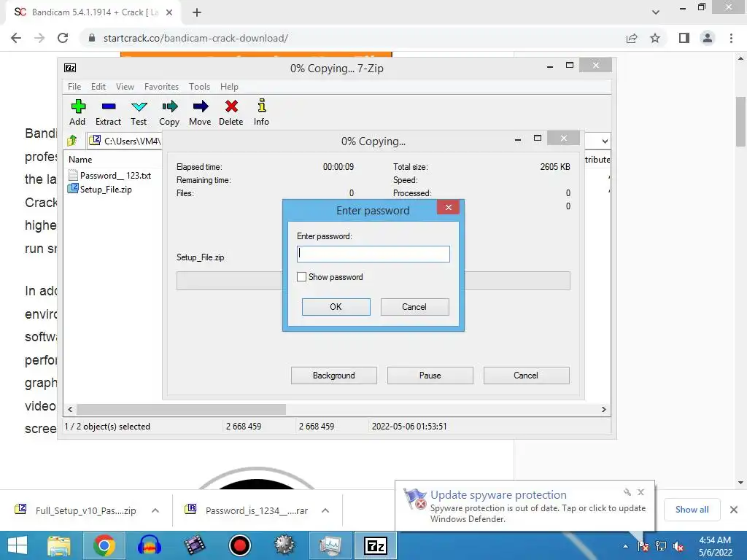Select the Bandicam Crack browser tab

(x=93, y=12)
